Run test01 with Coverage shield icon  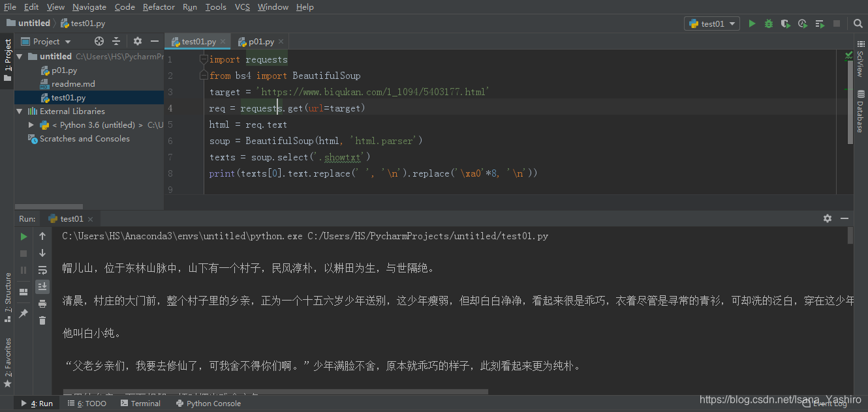pos(784,23)
